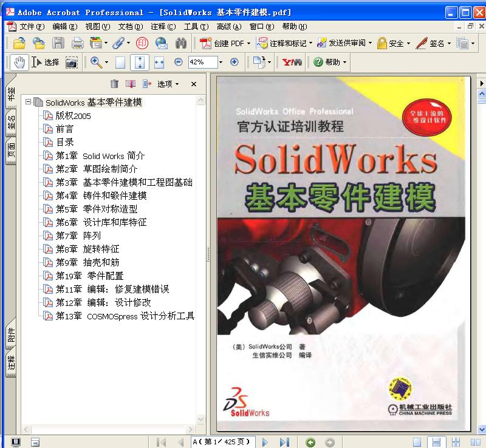Screen dimensions: 486x448
Task: Click the Search binoculars icon
Action: [x=181, y=43]
